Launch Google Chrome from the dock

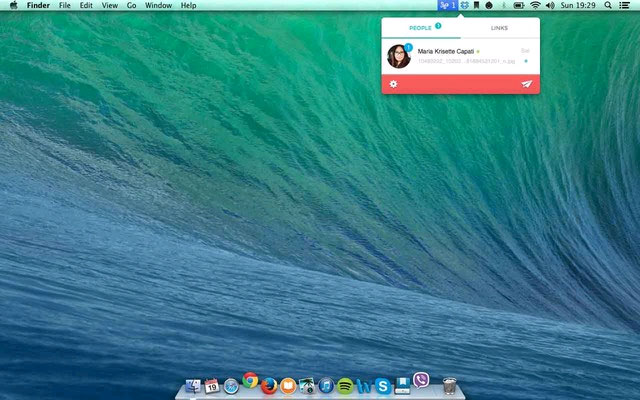pos(250,382)
